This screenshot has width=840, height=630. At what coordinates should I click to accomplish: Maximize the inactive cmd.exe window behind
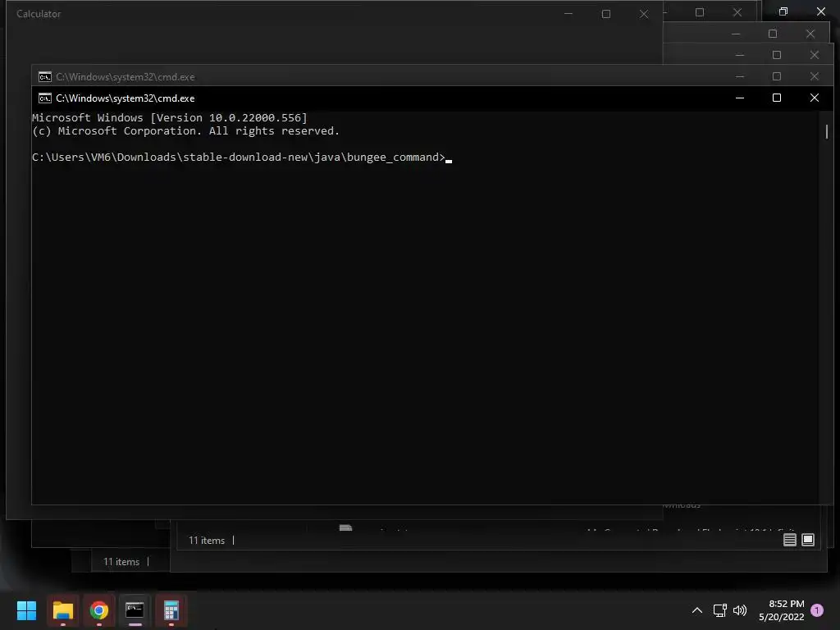tap(777, 76)
